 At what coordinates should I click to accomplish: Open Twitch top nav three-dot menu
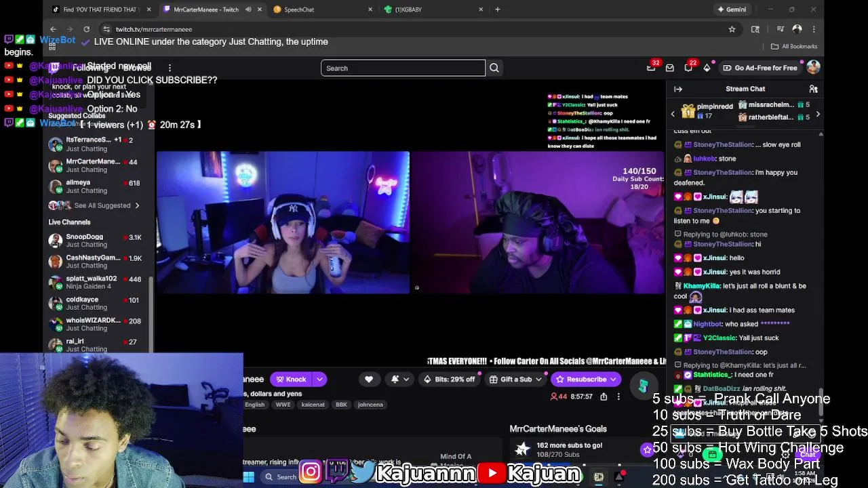coord(170,68)
